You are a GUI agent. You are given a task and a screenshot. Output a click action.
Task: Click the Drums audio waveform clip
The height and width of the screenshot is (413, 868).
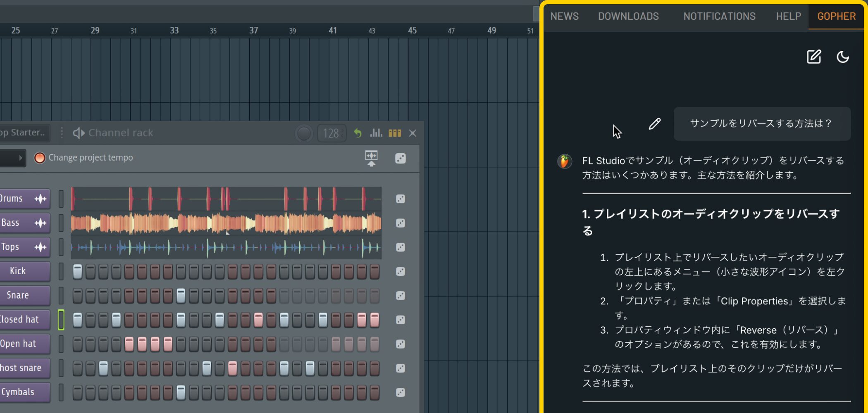click(226, 199)
